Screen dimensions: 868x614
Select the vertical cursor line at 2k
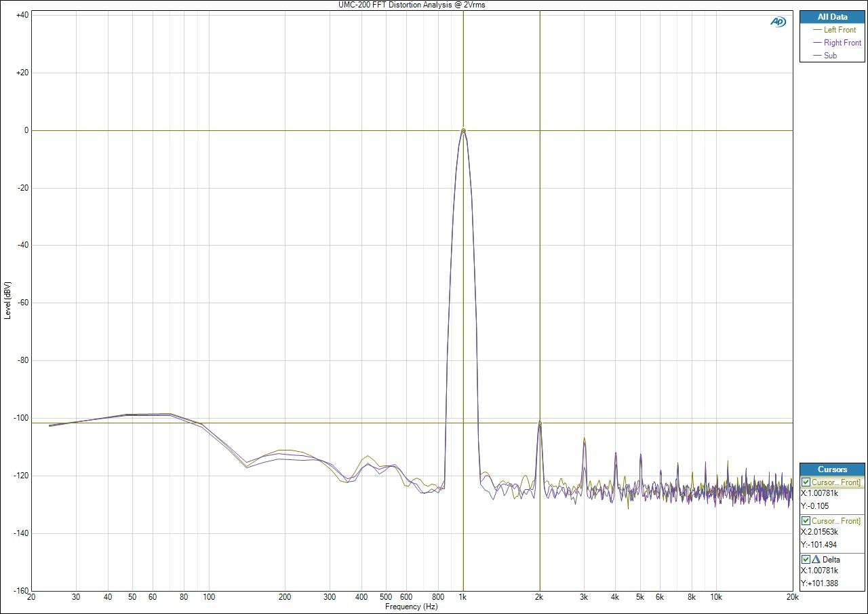tap(540, 271)
